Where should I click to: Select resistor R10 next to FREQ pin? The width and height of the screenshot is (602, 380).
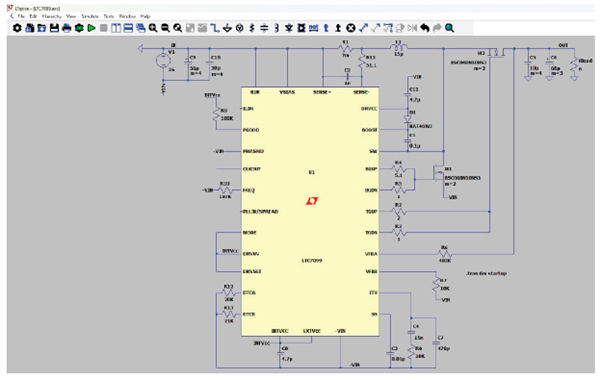[x=225, y=190]
